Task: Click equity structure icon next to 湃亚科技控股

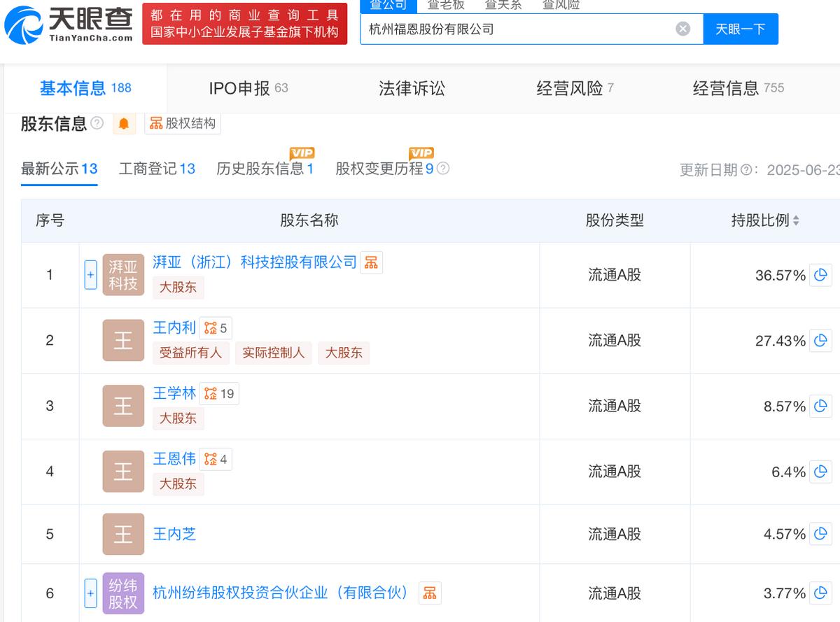Action: (x=371, y=262)
